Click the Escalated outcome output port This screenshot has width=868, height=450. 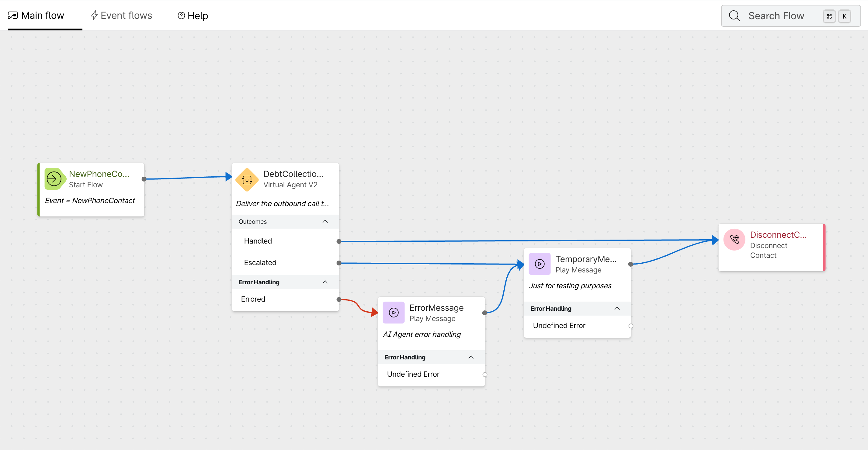point(339,263)
